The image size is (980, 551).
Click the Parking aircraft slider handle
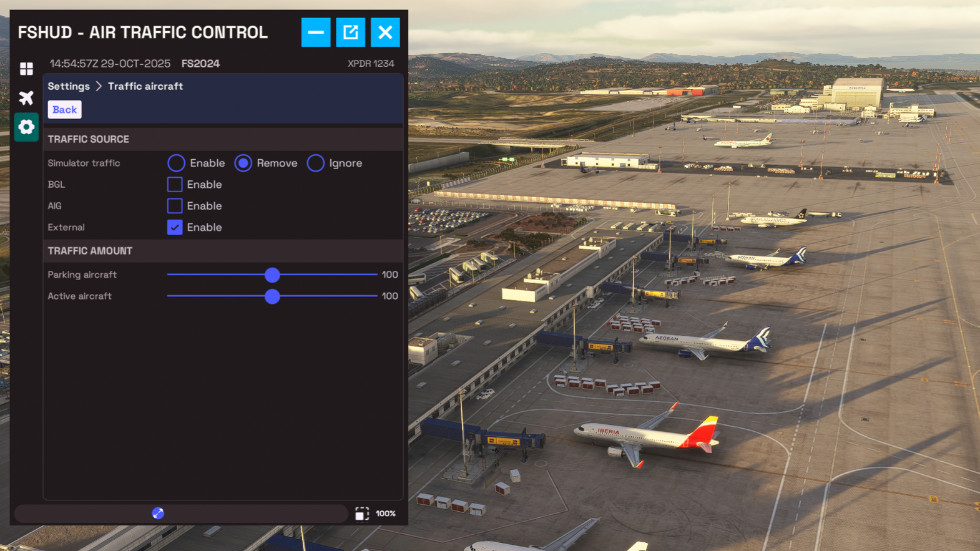click(272, 275)
